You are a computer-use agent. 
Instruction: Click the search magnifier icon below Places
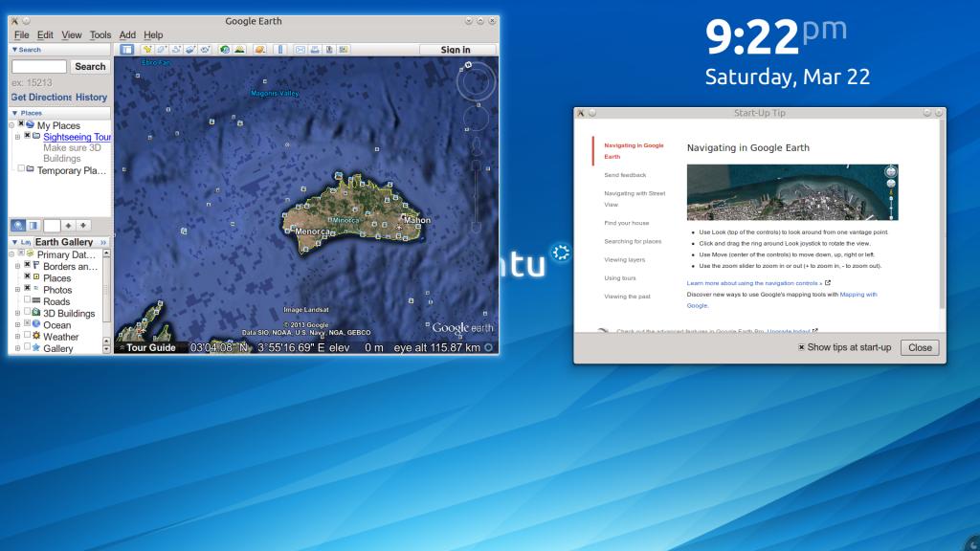pos(18,226)
